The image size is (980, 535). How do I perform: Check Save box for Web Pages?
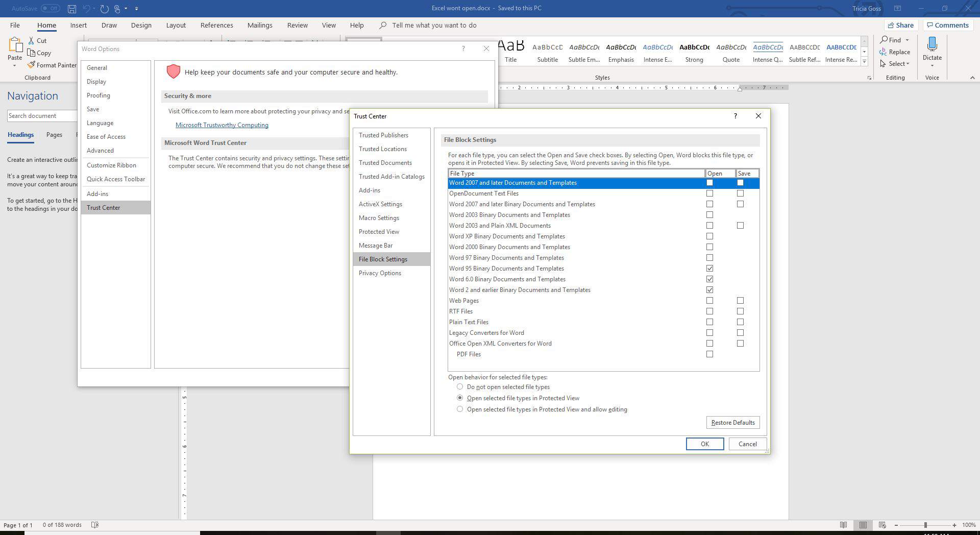740,301
